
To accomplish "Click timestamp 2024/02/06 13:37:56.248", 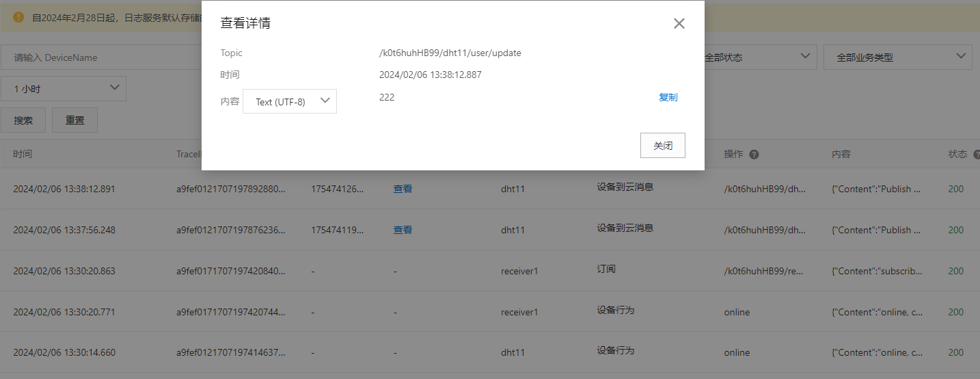I will (x=64, y=230).
